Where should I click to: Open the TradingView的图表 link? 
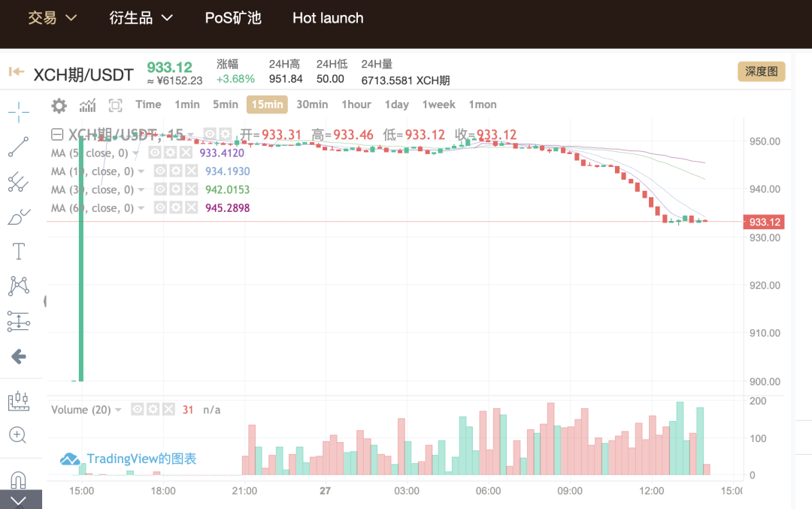129,459
